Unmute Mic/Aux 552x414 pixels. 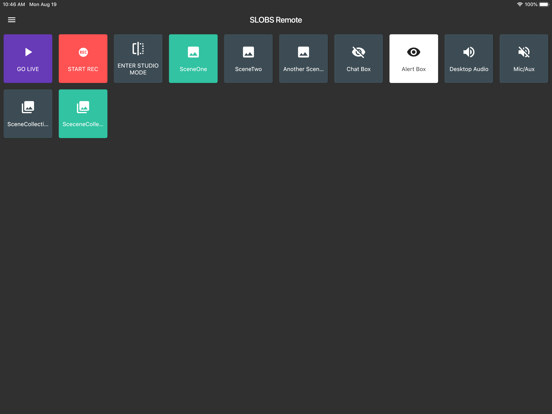point(524,58)
